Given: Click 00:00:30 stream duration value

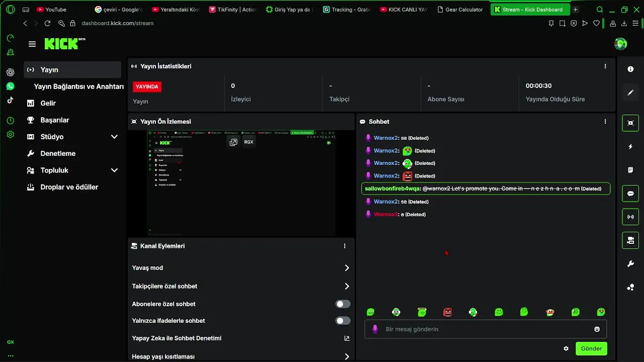Looking at the screenshot, I should pos(539,86).
